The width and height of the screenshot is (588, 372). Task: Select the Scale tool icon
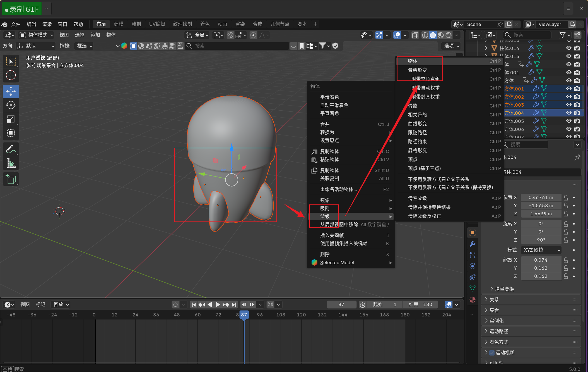click(11, 119)
